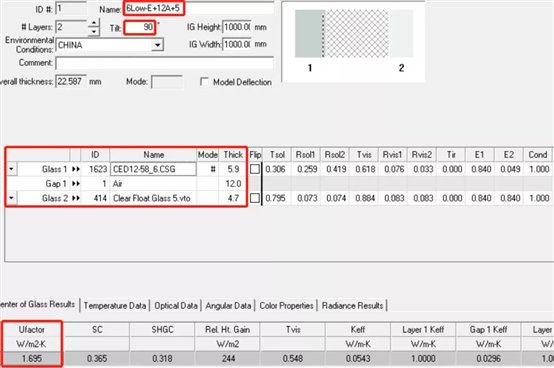Enable the Model Deflection checkbox
Image resolution: width=554 pixels, height=368 pixels.
tap(204, 82)
